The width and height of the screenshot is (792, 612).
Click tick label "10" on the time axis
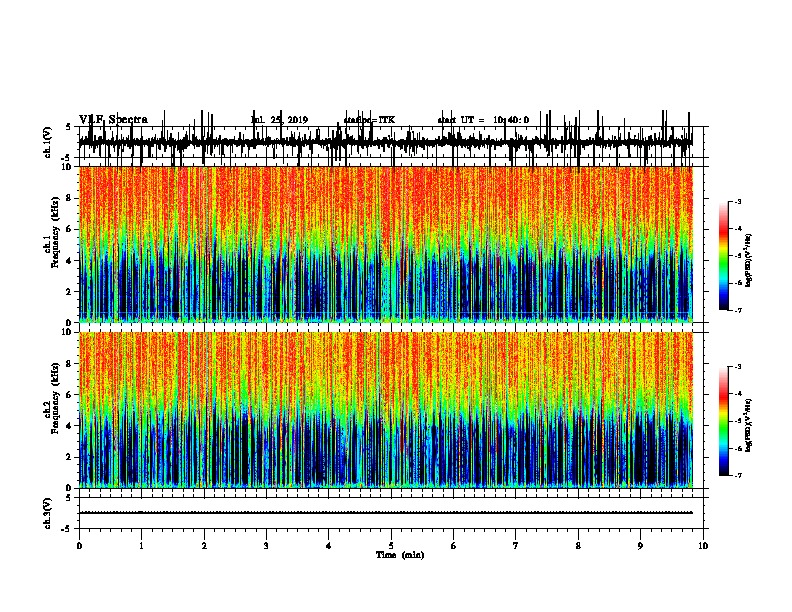pyautogui.click(x=703, y=546)
